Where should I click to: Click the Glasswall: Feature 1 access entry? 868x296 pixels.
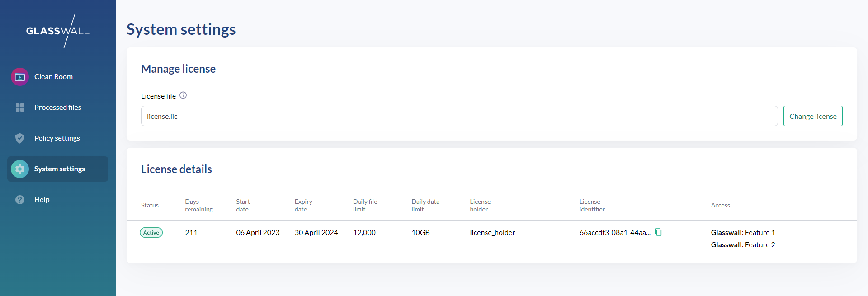tap(743, 233)
